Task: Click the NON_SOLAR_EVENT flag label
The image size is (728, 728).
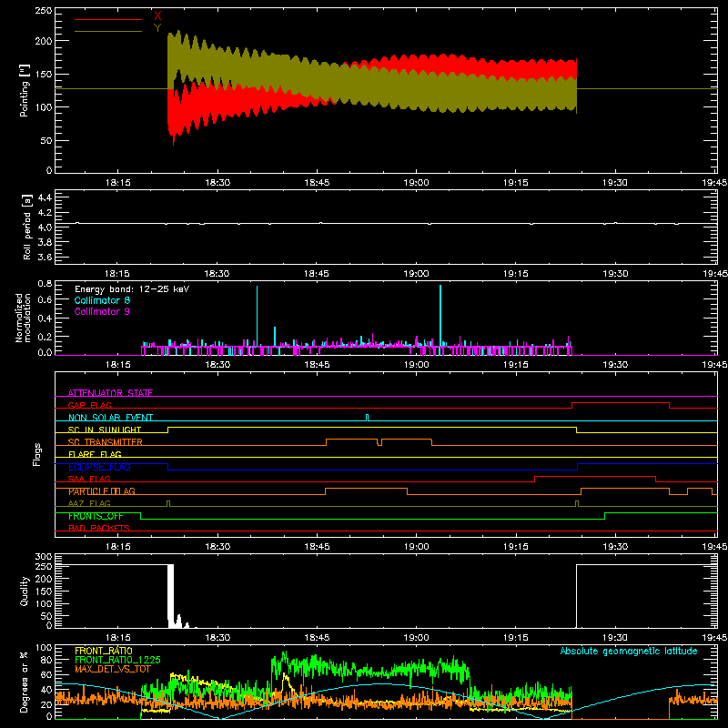Action: pyautogui.click(x=110, y=418)
